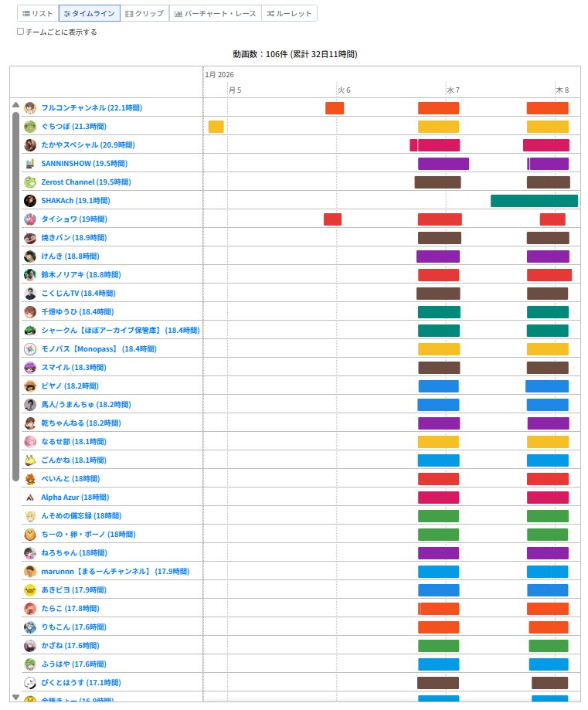Open the あきピヨ (17.9時間) link
588x710 pixels.
tap(74, 590)
